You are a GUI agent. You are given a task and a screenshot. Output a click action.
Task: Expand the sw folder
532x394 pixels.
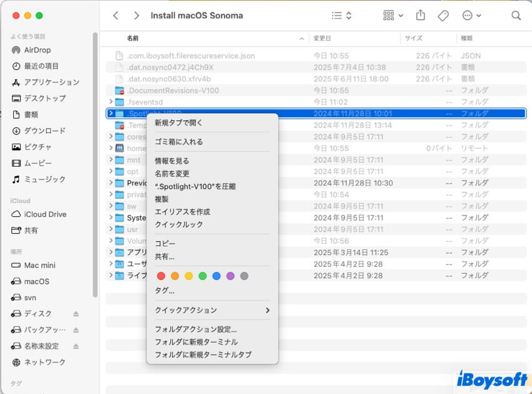point(111,206)
